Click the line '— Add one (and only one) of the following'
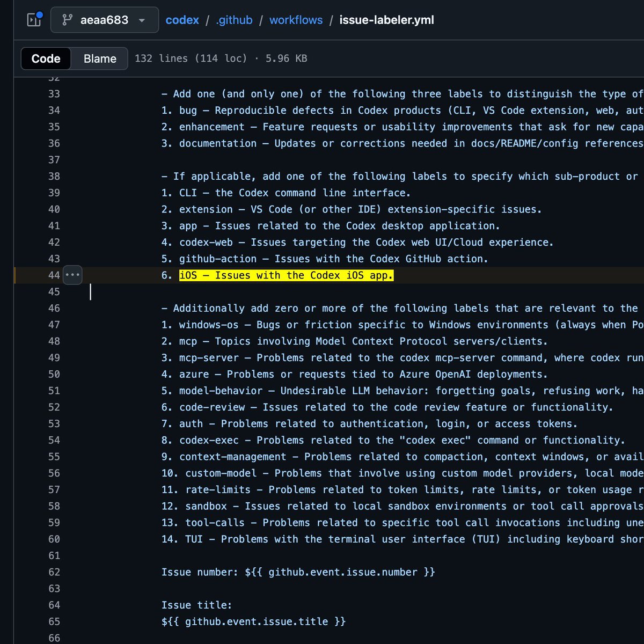This screenshot has height=644, width=644. pyautogui.click(x=402, y=94)
